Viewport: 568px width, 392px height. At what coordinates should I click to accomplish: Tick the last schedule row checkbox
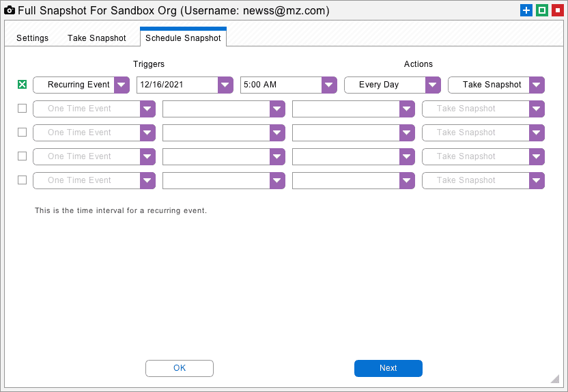[x=22, y=180]
